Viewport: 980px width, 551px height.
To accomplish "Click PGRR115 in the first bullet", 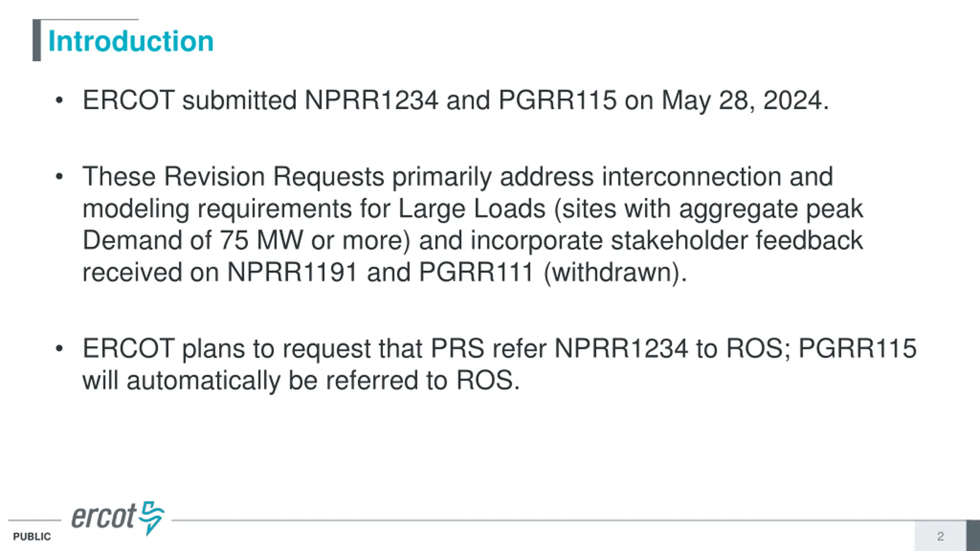I will [x=557, y=100].
